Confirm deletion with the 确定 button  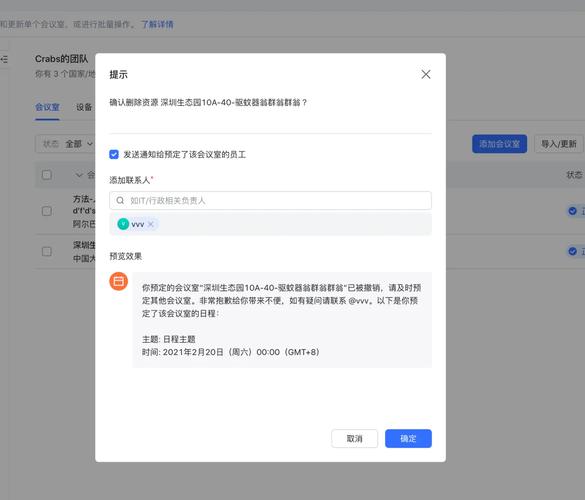click(x=408, y=438)
